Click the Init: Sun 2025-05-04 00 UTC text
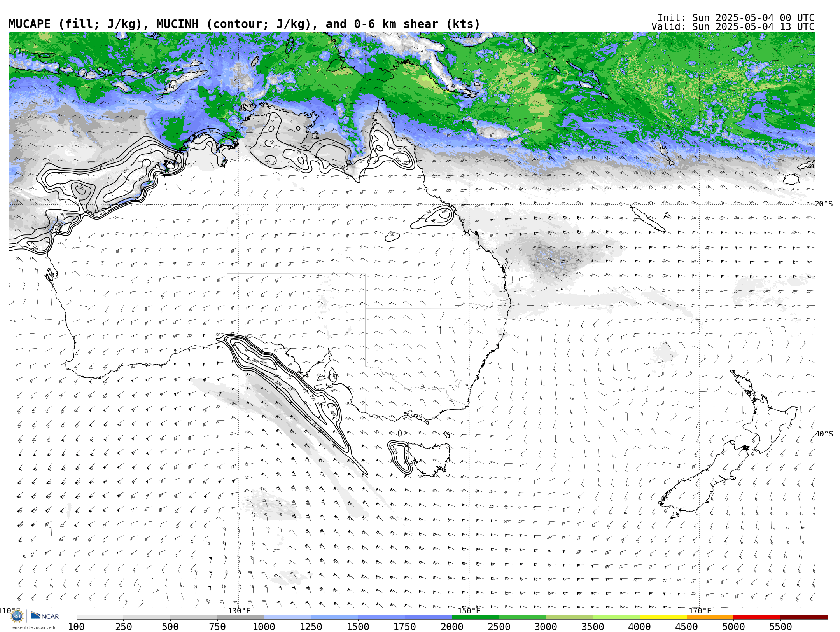This screenshot has height=632, width=840. 736,18
